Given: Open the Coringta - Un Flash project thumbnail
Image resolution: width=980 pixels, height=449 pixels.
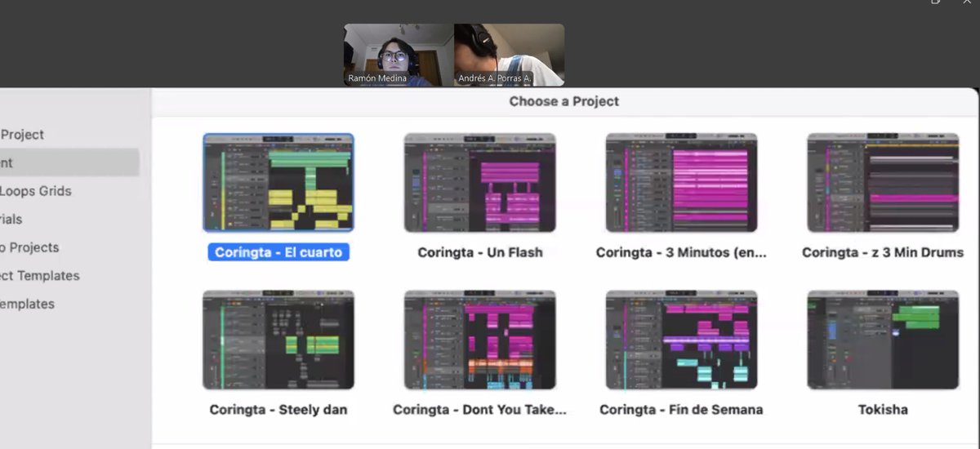Looking at the screenshot, I should click(x=479, y=183).
